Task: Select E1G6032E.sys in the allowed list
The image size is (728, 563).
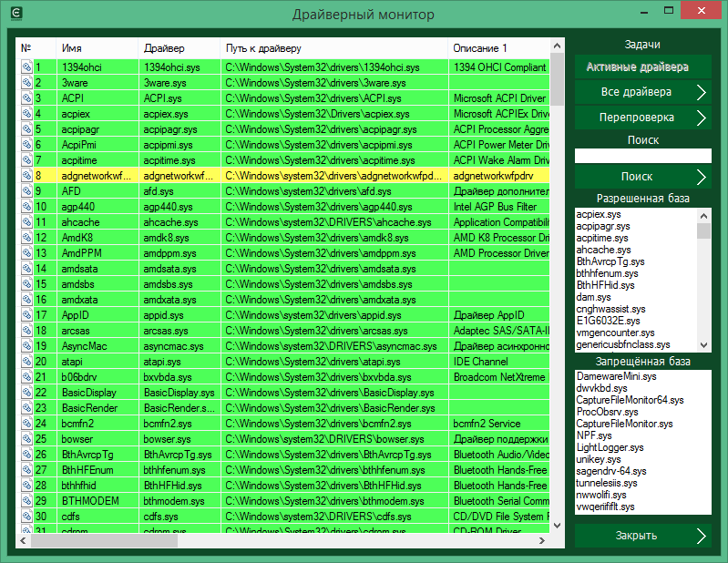Action: pyautogui.click(x=608, y=321)
